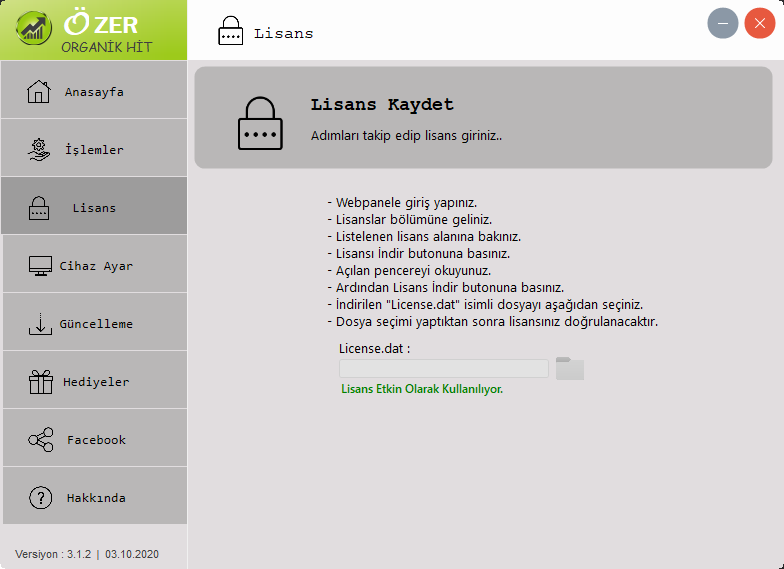Minimize the window with the gray button

(722, 23)
